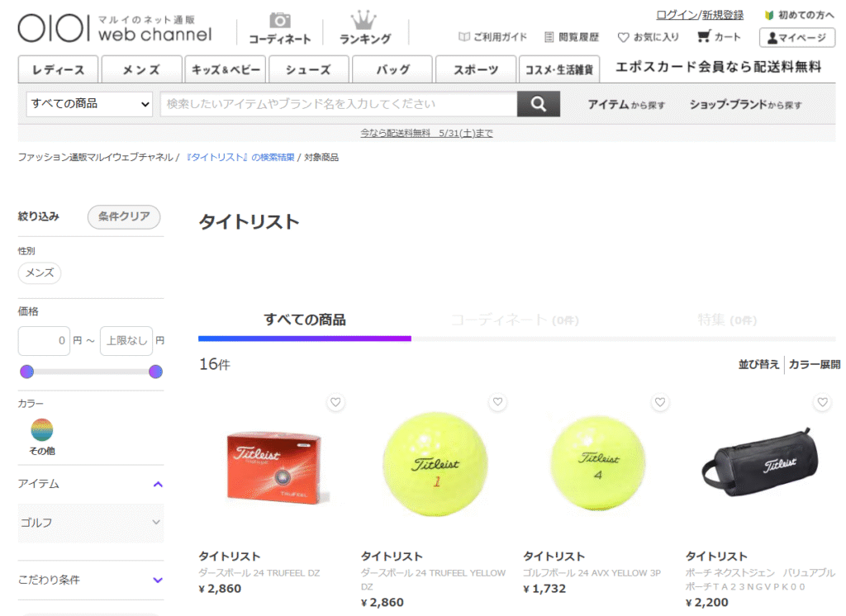846x616 pixels.
Task: Select the maximum price slider handle
Action: (x=155, y=371)
